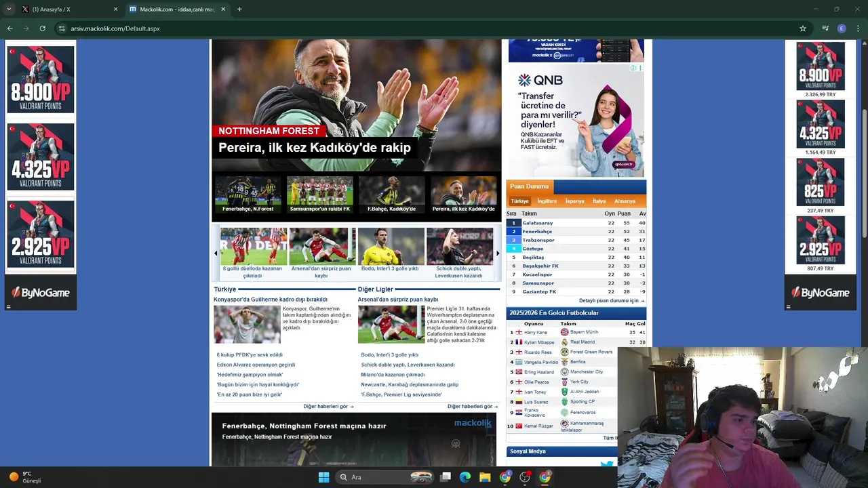
Task: Open the media control icon in toolbar
Action: (x=825, y=28)
